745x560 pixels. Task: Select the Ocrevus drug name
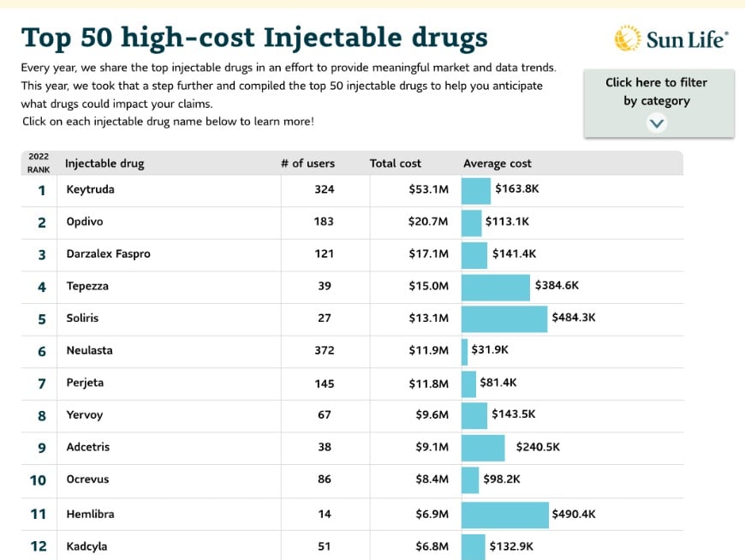[x=85, y=480]
